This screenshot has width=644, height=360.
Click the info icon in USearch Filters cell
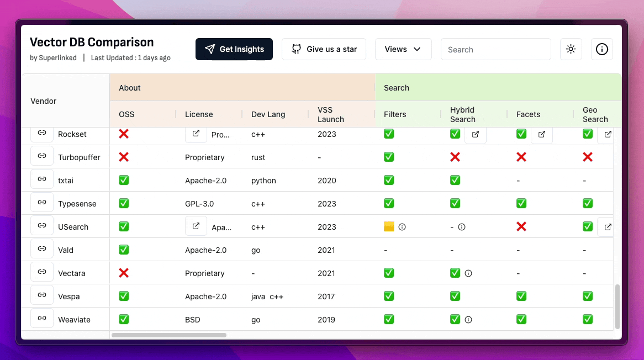click(x=402, y=227)
